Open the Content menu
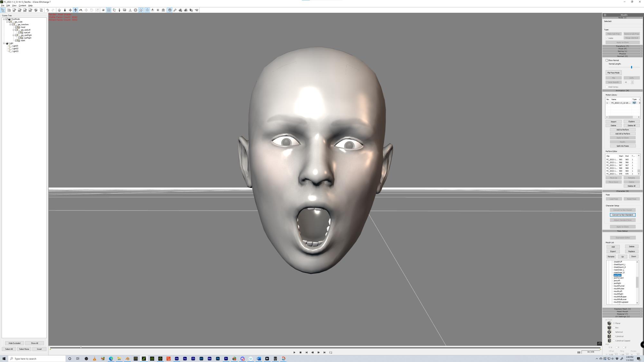644x362 pixels. pyautogui.click(x=22, y=5)
